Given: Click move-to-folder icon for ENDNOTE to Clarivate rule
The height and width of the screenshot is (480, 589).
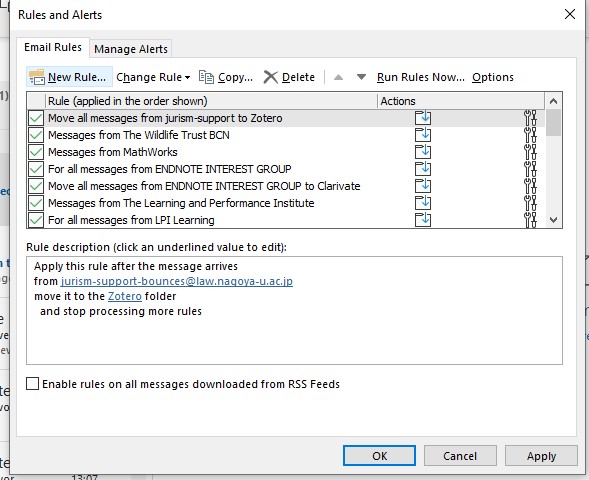Looking at the screenshot, I should click(423, 186).
